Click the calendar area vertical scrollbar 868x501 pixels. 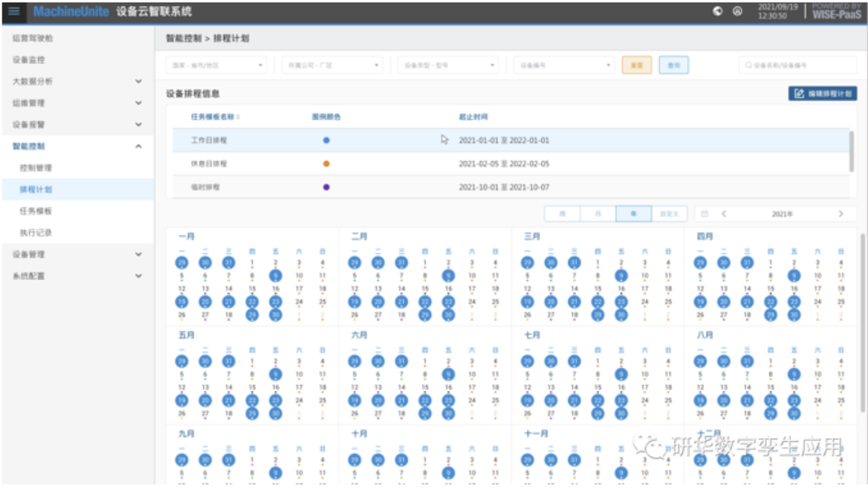pos(862,323)
